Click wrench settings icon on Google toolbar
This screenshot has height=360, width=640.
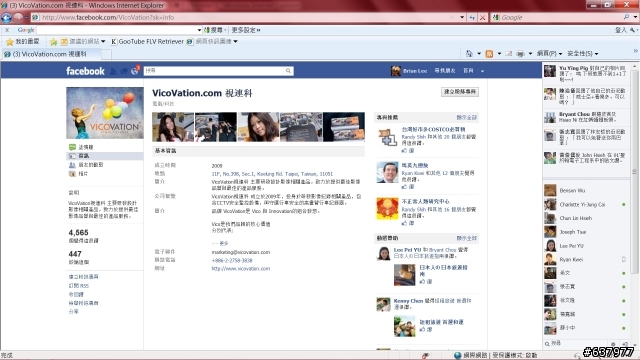633,30
